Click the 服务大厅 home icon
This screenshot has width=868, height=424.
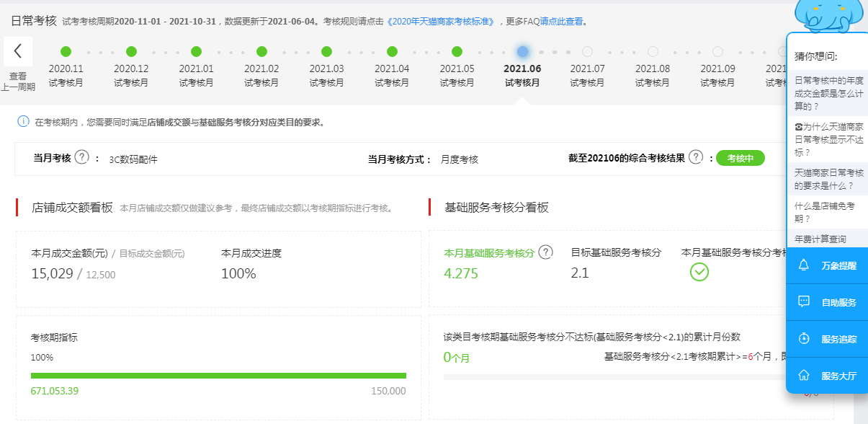point(804,376)
